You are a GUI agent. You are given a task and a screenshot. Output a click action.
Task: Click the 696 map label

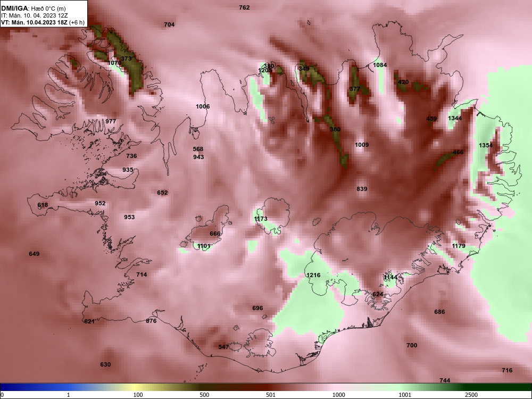point(257,308)
